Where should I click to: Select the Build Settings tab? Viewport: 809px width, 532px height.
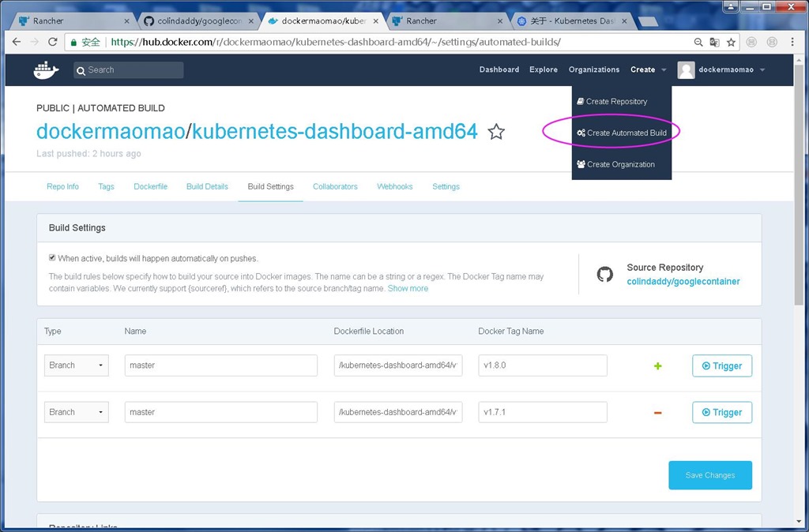pyautogui.click(x=270, y=186)
